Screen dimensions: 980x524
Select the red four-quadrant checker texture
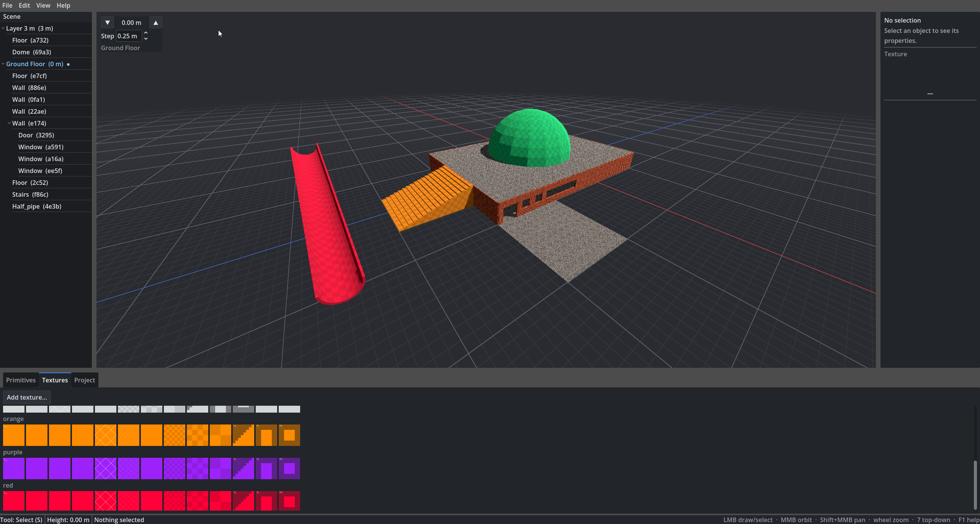pos(220,501)
